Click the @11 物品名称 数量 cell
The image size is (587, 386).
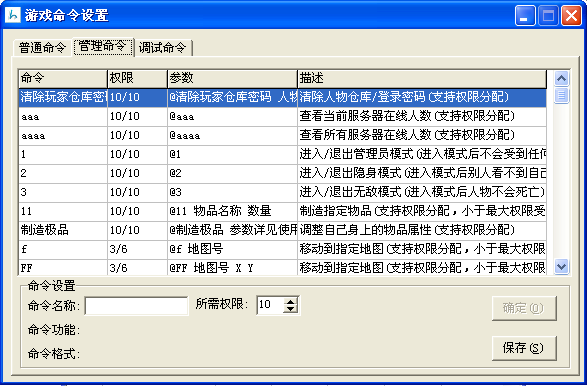click(232, 212)
